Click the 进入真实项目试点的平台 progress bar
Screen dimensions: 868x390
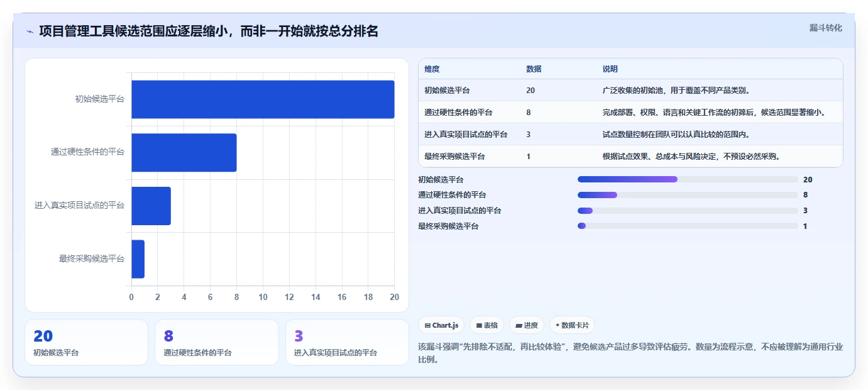point(688,211)
